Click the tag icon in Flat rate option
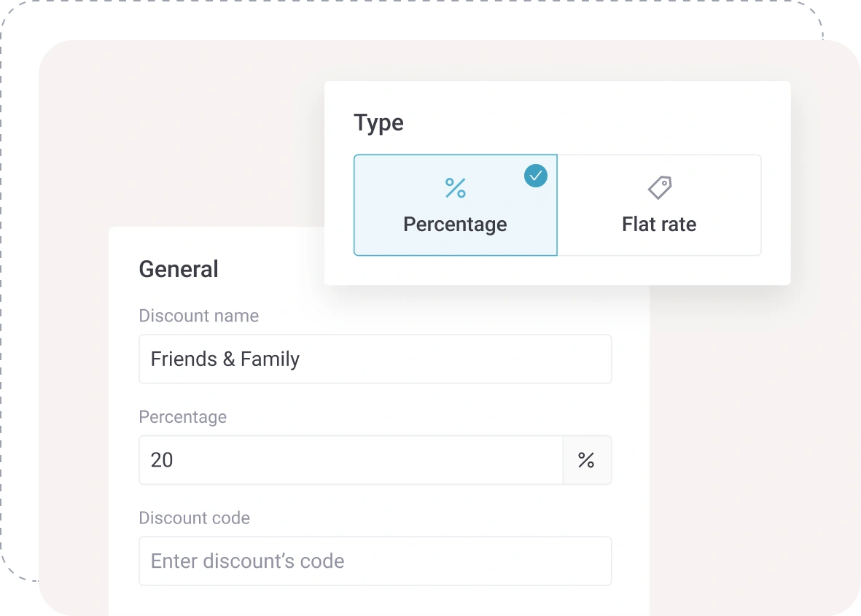 click(660, 188)
